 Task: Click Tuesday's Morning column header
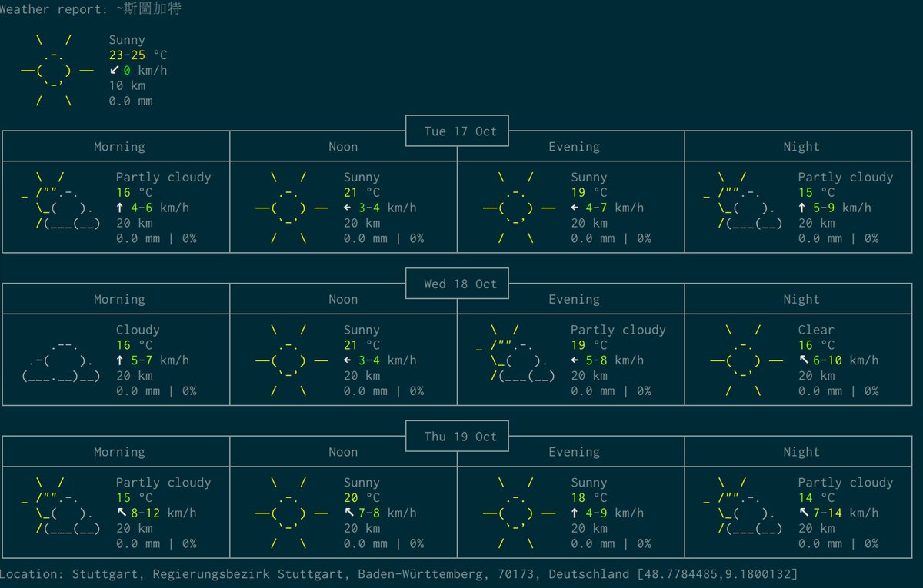119,147
